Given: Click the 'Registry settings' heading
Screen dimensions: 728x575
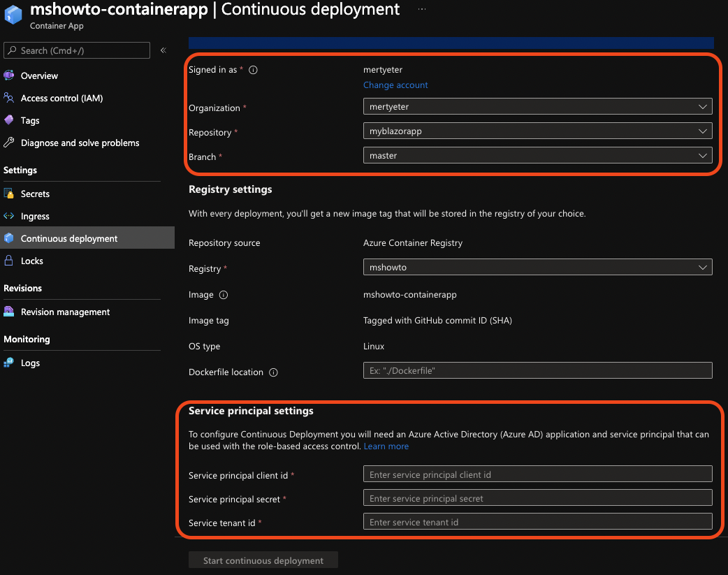Looking at the screenshot, I should pyautogui.click(x=231, y=189).
